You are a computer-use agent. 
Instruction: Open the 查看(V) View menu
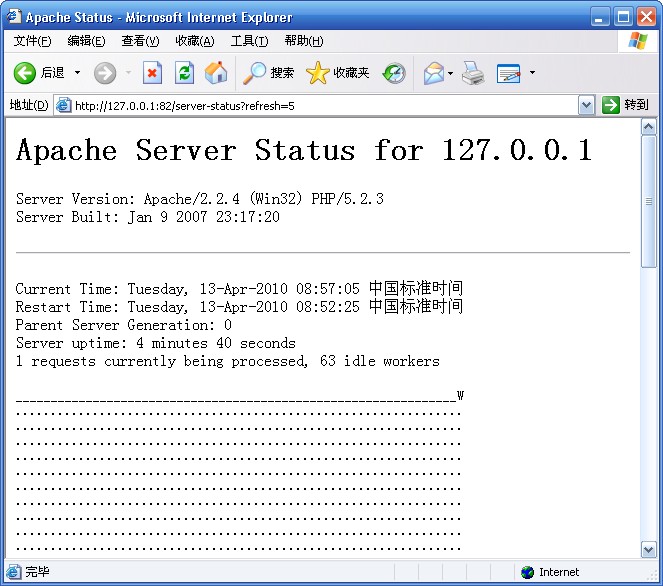pyautogui.click(x=140, y=41)
